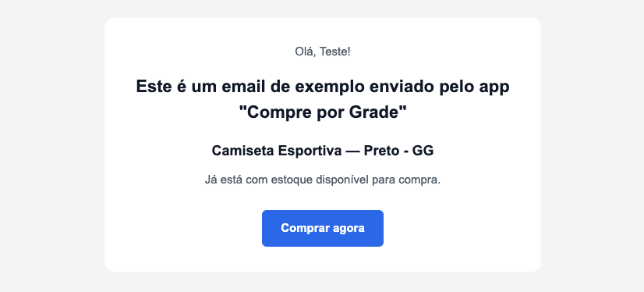Click the size "GG" in the product title
This screenshot has height=292, width=644.
click(423, 151)
